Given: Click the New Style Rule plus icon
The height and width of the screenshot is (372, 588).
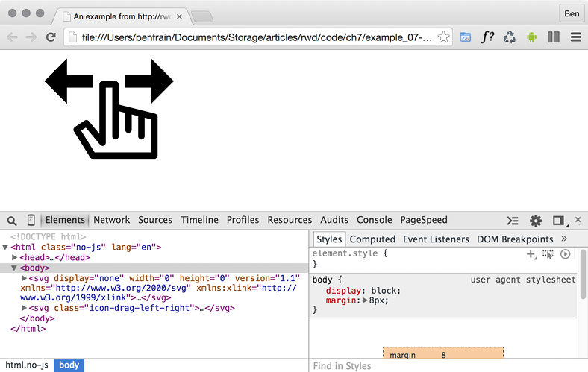Looking at the screenshot, I should coord(531,254).
